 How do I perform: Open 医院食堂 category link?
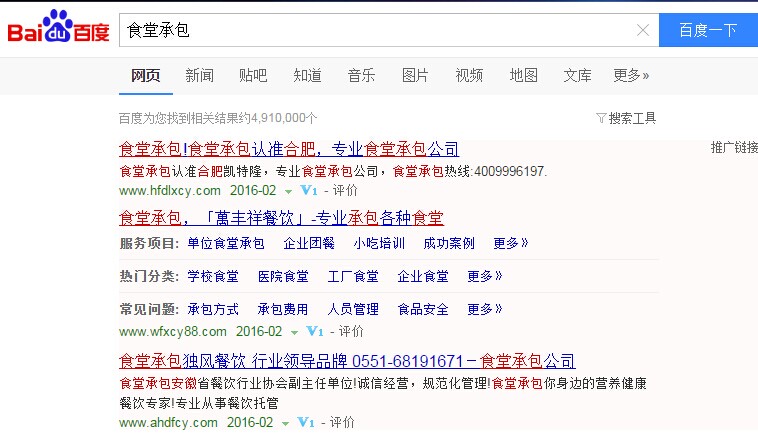tap(283, 276)
